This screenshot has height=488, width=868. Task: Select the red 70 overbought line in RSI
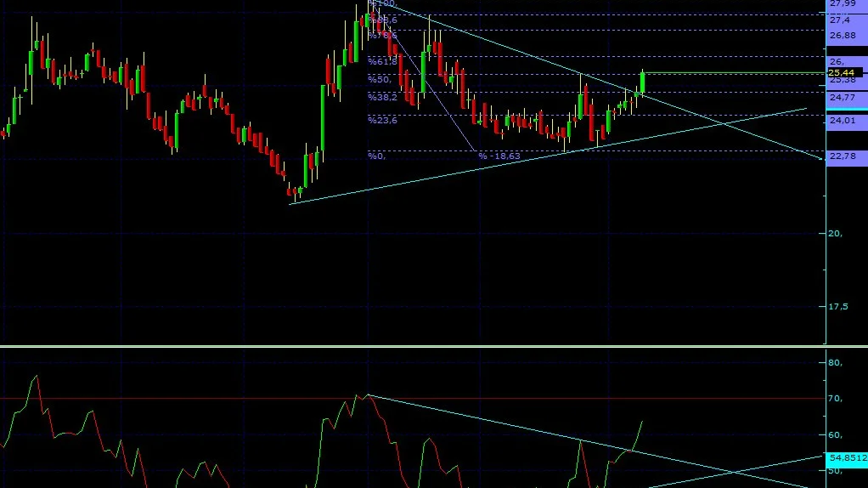pyautogui.click(x=413, y=398)
